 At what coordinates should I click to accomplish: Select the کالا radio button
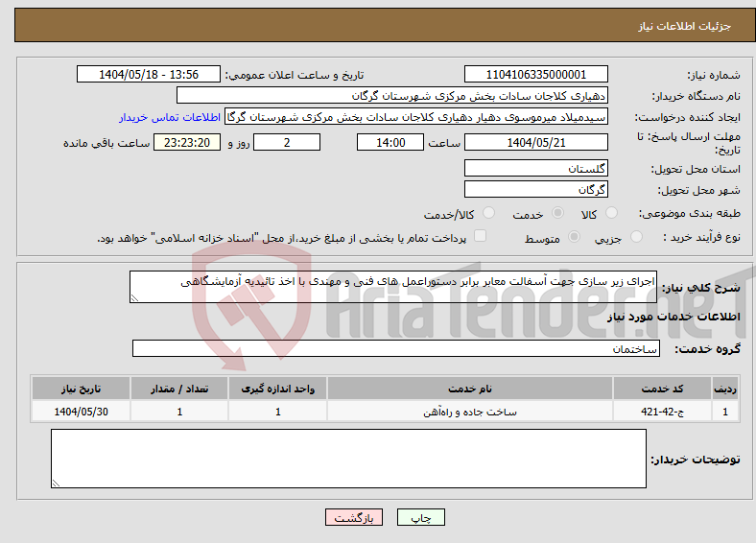[611, 213]
